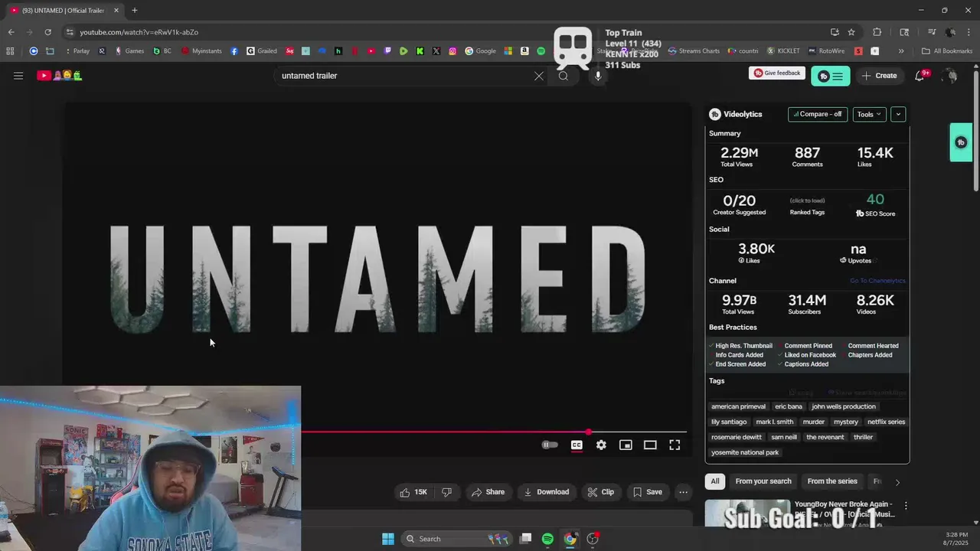This screenshot has height=551, width=980.
Task: Open the Tools dropdown in Videolytics
Action: tap(869, 114)
